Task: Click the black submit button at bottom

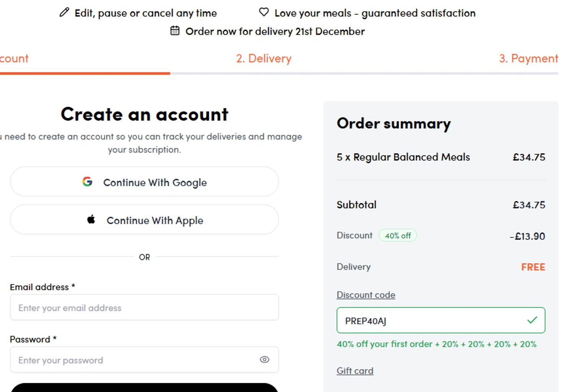Action: pyautogui.click(x=144, y=387)
